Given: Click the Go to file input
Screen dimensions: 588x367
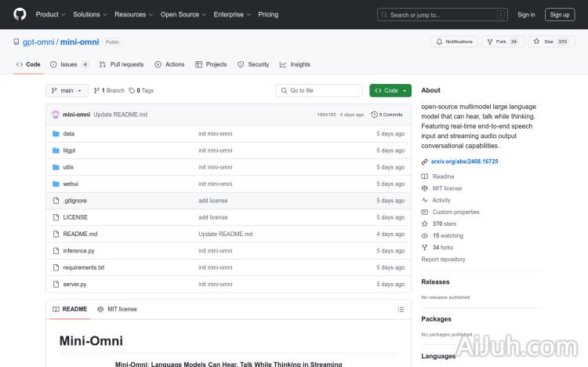Looking at the screenshot, I should pyautogui.click(x=319, y=90).
